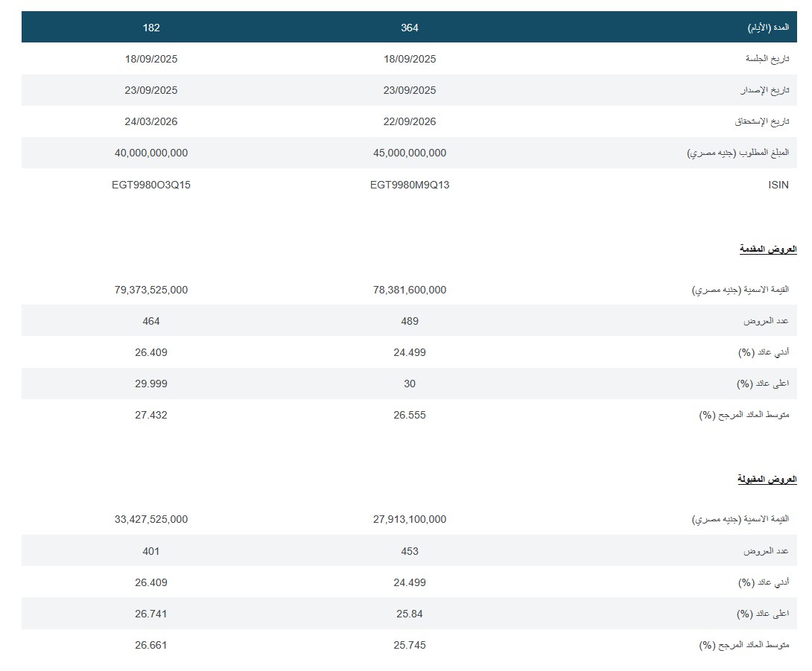Select accepted weighted average yield 25.745
812x671 pixels.
pyautogui.click(x=410, y=646)
